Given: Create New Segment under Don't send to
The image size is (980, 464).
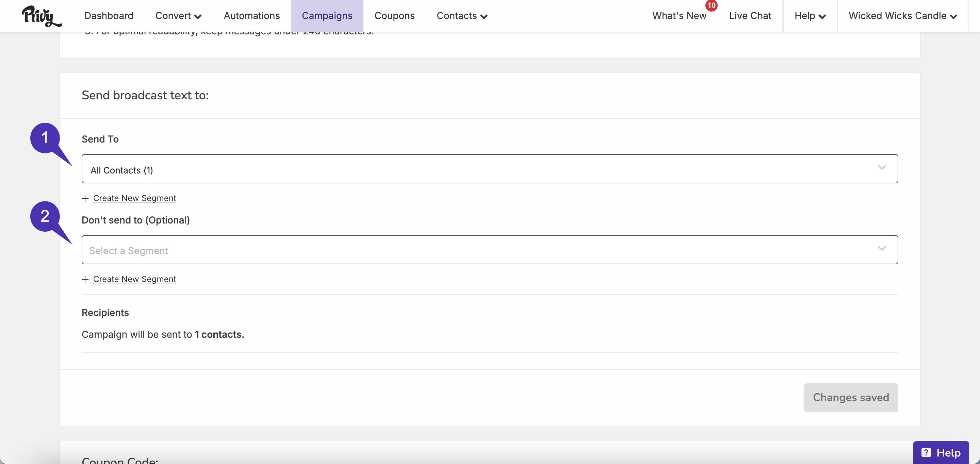Looking at the screenshot, I should tap(135, 279).
